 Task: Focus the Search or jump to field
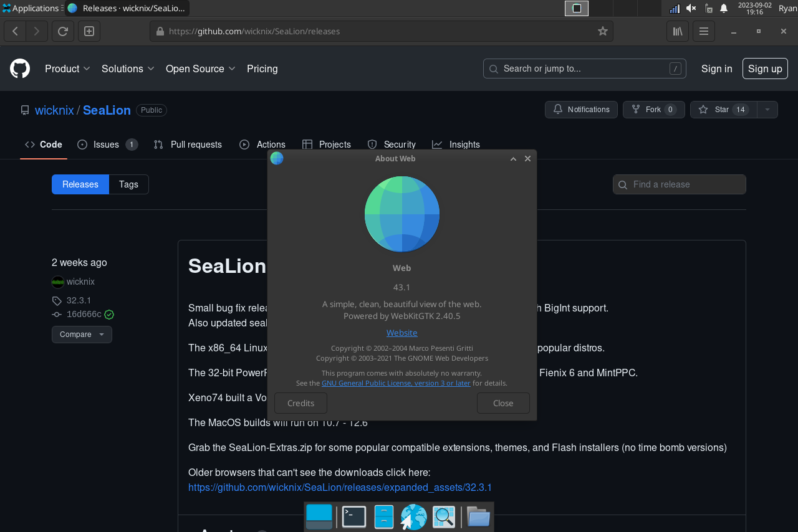585,69
